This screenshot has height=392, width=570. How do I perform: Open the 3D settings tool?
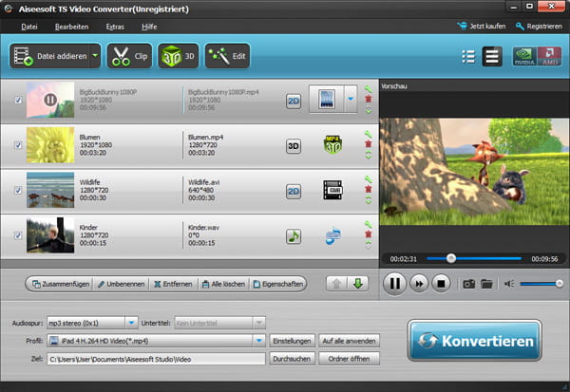pyautogui.click(x=179, y=56)
